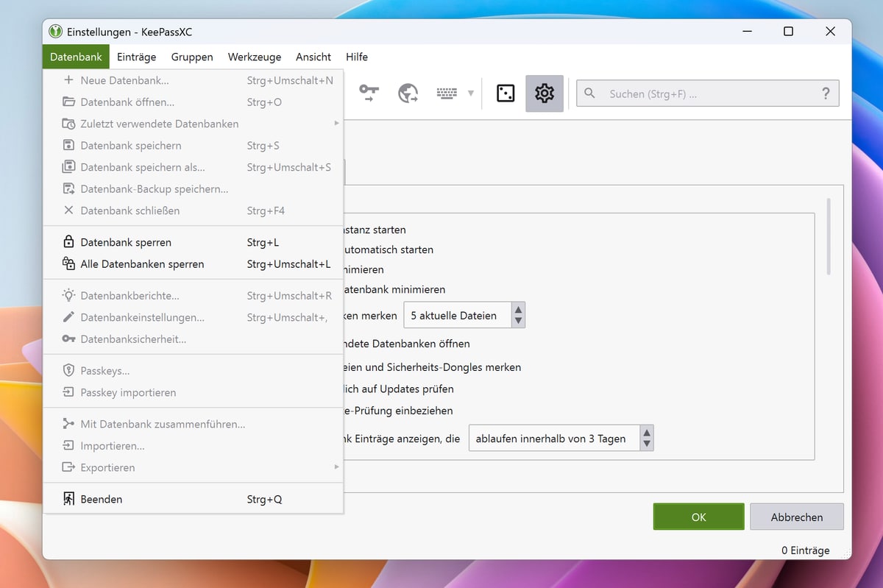The width and height of the screenshot is (883, 588).
Task: Decrease the '5 aktuelle Dateien' value with down arrow
Action: (x=518, y=322)
